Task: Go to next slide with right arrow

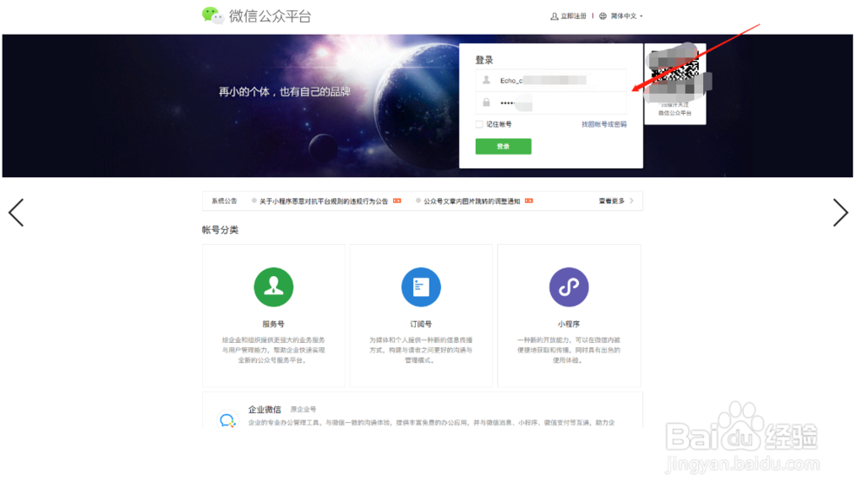Action: coord(840,213)
